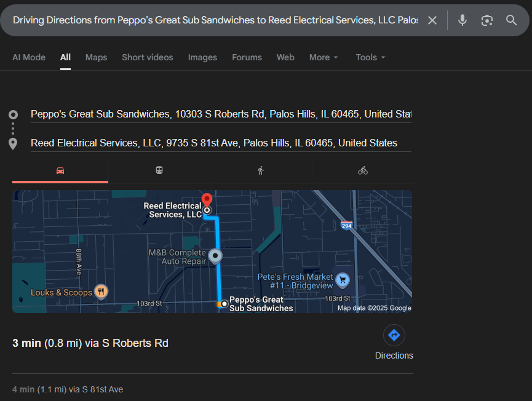
Task: Open the Images tab
Action: click(202, 57)
